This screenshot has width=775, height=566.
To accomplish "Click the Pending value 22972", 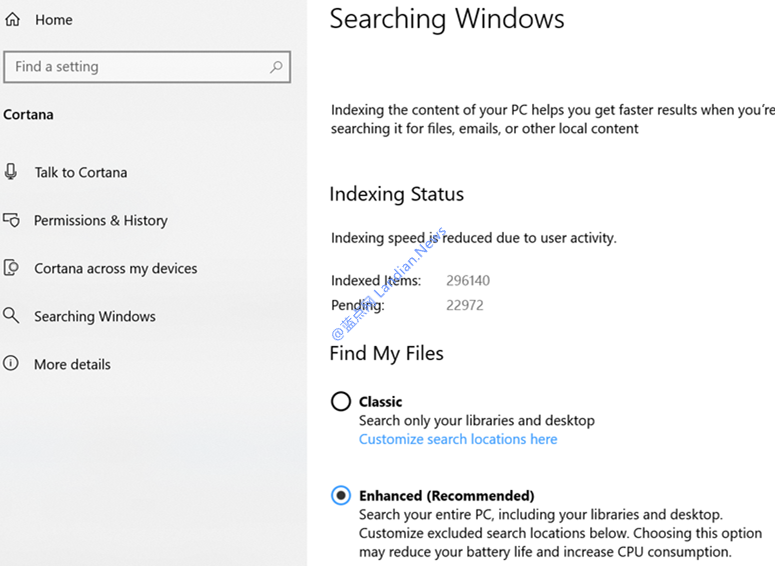I will click(x=465, y=305).
